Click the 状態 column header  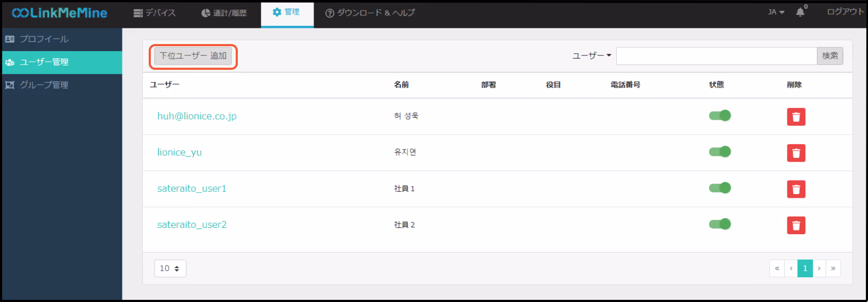pos(717,85)
